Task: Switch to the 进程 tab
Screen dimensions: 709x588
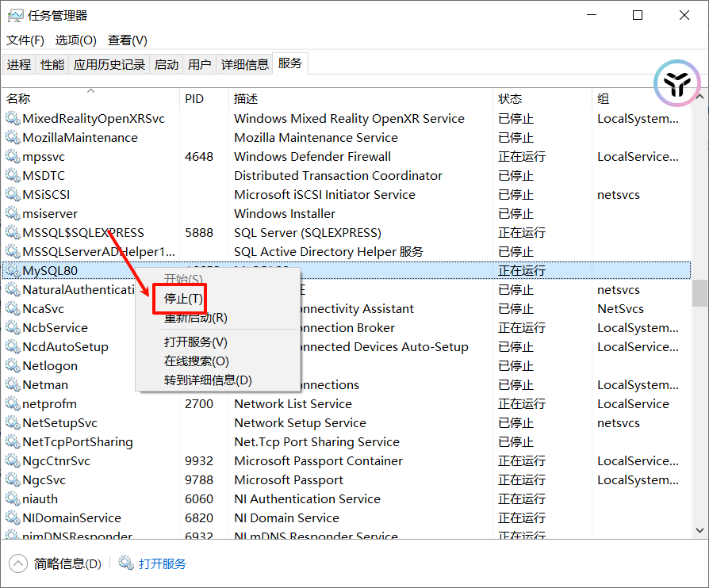Action: (19, 64)
